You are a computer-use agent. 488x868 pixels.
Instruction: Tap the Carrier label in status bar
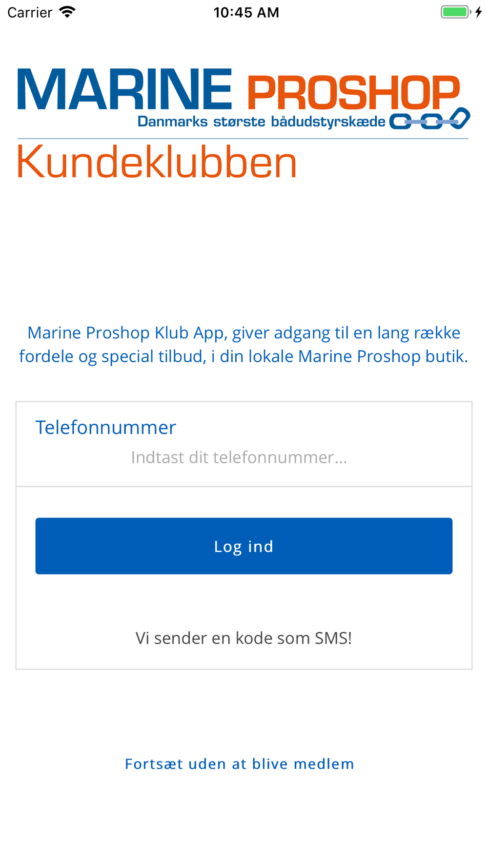pos(30,12)
